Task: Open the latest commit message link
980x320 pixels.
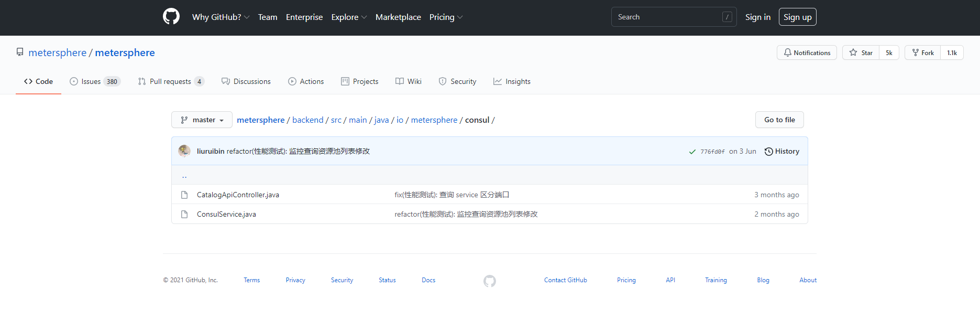Action: coord(298,151)
